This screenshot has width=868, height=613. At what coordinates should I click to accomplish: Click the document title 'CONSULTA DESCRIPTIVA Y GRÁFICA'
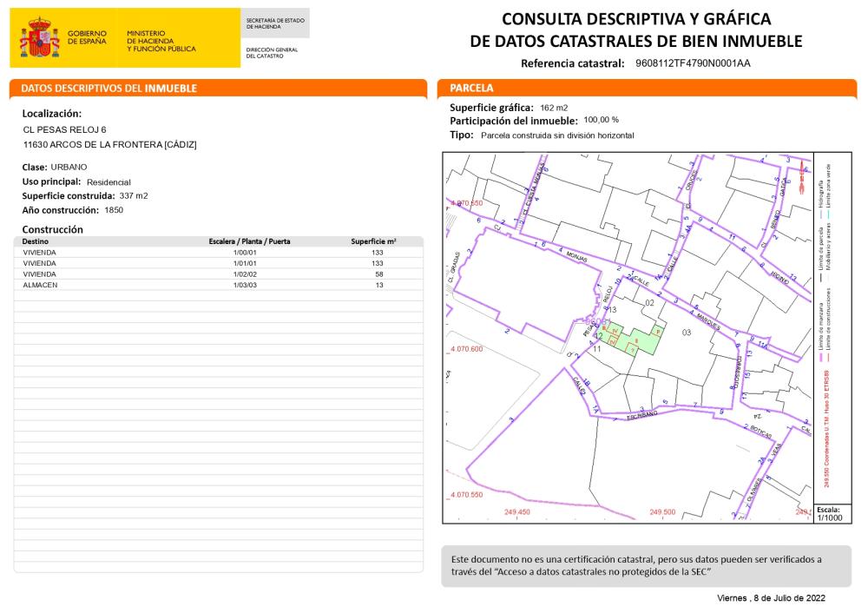(636, 19)
